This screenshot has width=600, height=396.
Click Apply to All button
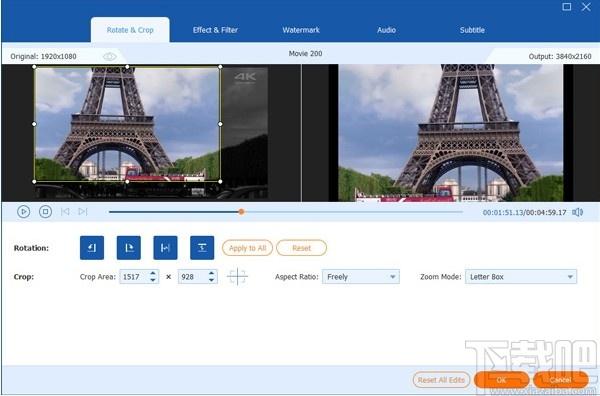[247, 248]
